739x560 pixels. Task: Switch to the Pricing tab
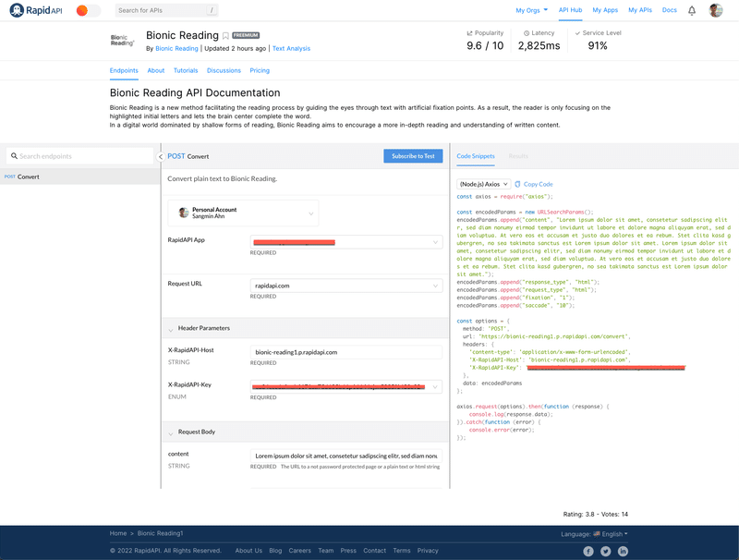pyautogui.click(x=260, y=71)
